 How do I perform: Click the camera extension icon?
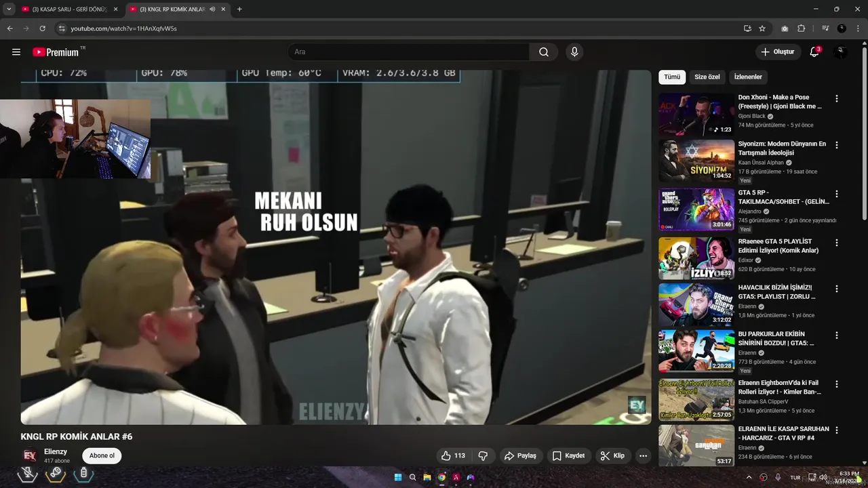(785, 28)
